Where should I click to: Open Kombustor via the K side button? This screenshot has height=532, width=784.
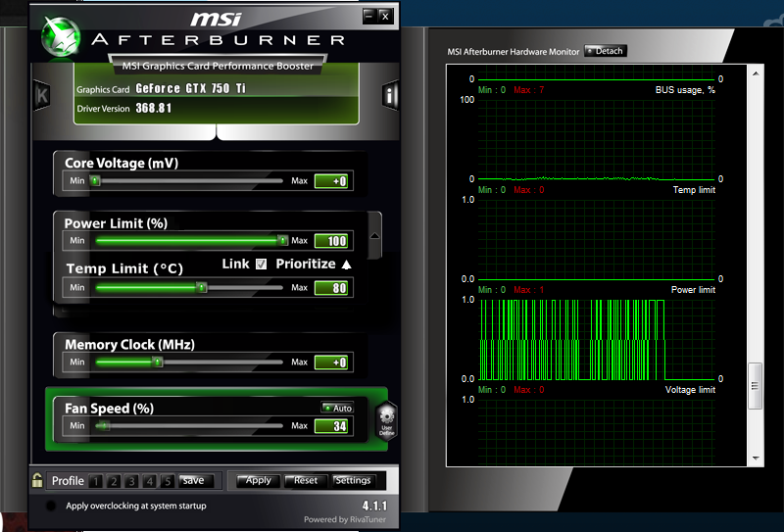(42, 95)
